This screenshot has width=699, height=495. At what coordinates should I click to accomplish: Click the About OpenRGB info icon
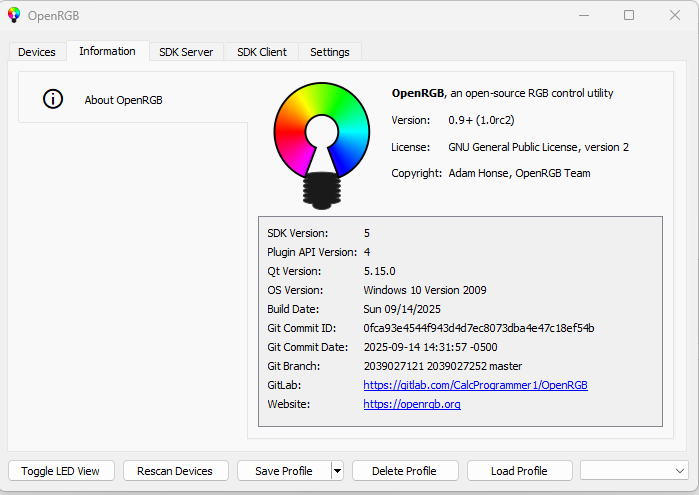tap(53, 99)
